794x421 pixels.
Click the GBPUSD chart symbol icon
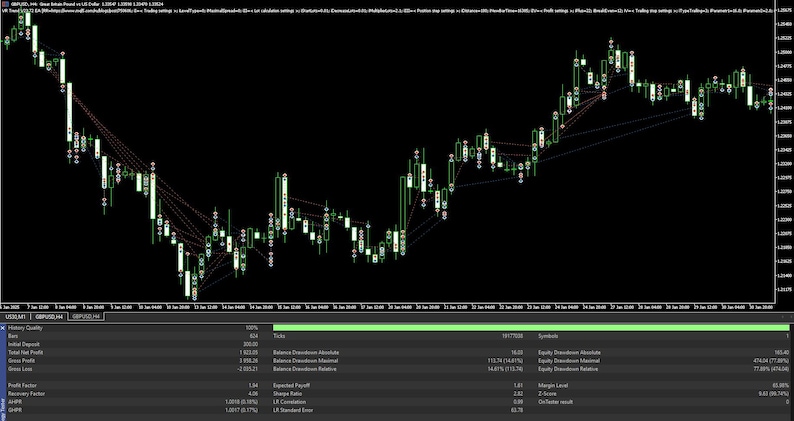tap(5, 4)
